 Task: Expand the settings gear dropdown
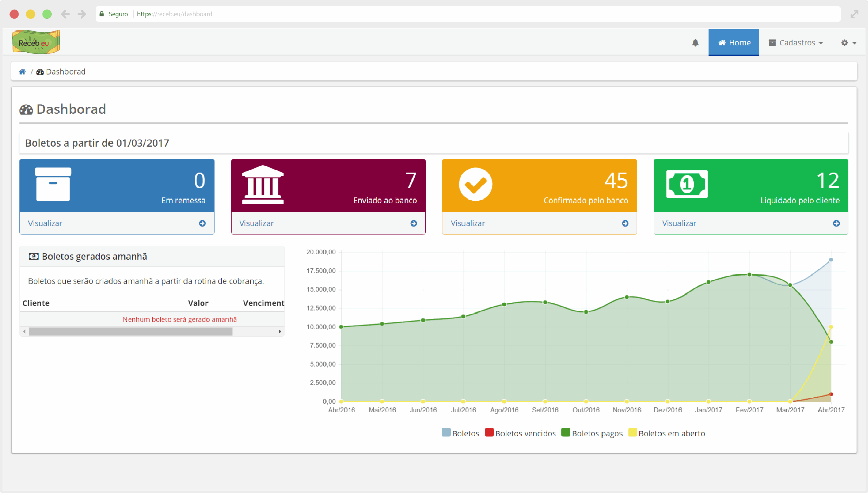click(x=848, y=43)
